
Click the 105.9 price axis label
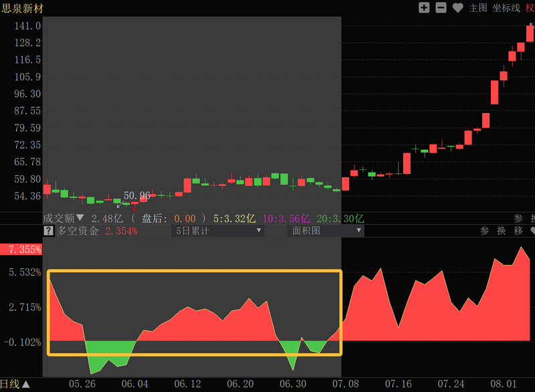click(27, 77)
